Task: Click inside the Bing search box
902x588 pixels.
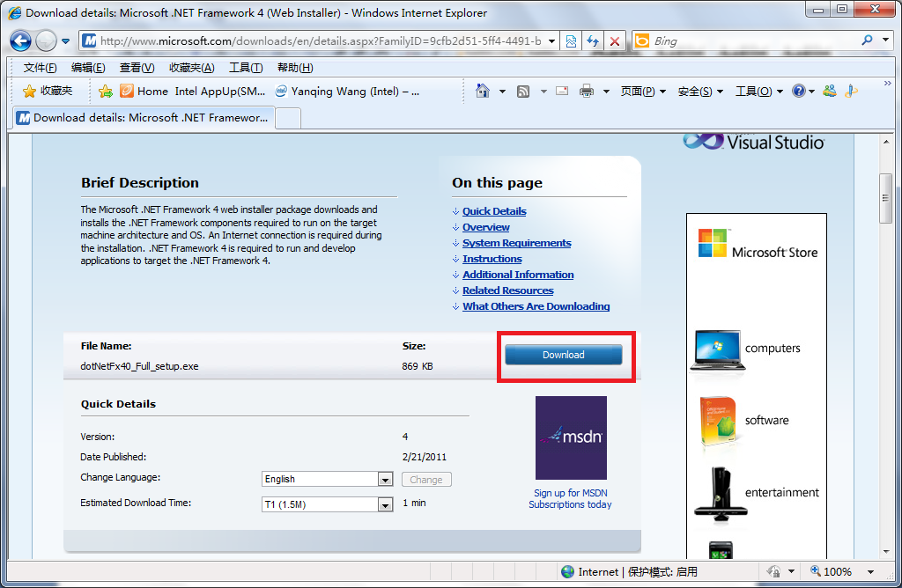Action: tap(753, 40)
